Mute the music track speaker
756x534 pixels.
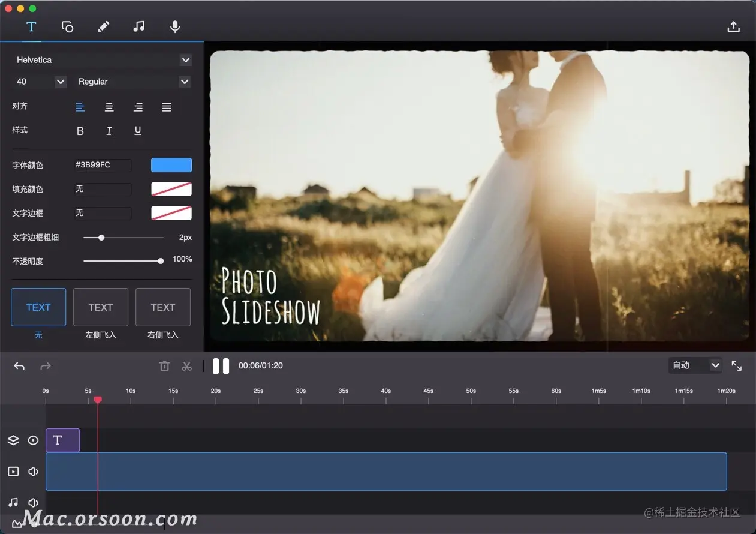tap(34, 503)
